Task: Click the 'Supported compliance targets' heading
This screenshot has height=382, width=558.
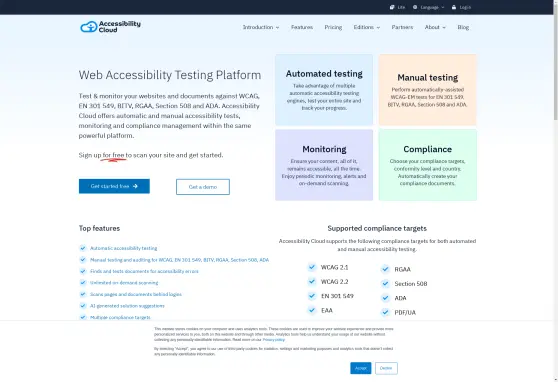Action: tap(377, 228)
